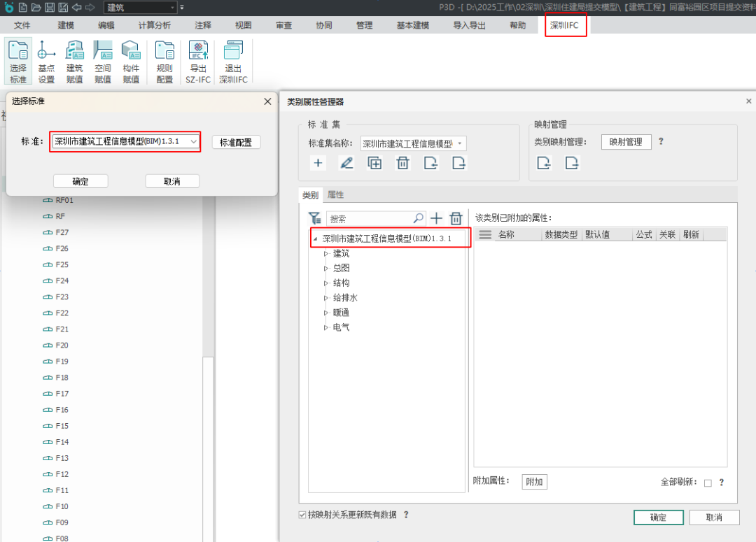Click the export icon in 标准集 group
This screenshot has height=542, width=756.
point(459,163)
